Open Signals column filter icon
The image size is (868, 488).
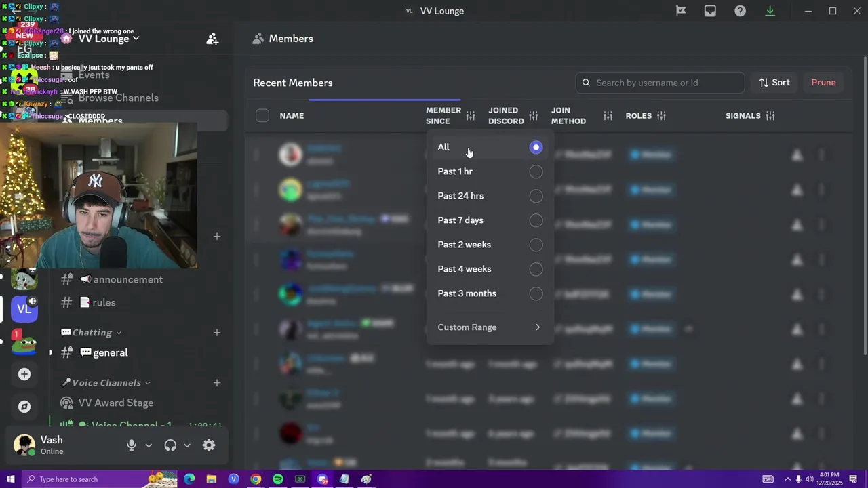point(770,116)
